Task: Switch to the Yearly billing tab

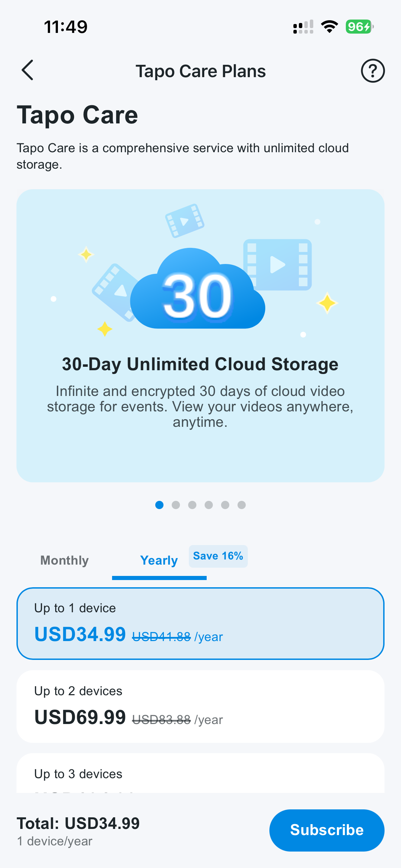Action: [159, 560]
